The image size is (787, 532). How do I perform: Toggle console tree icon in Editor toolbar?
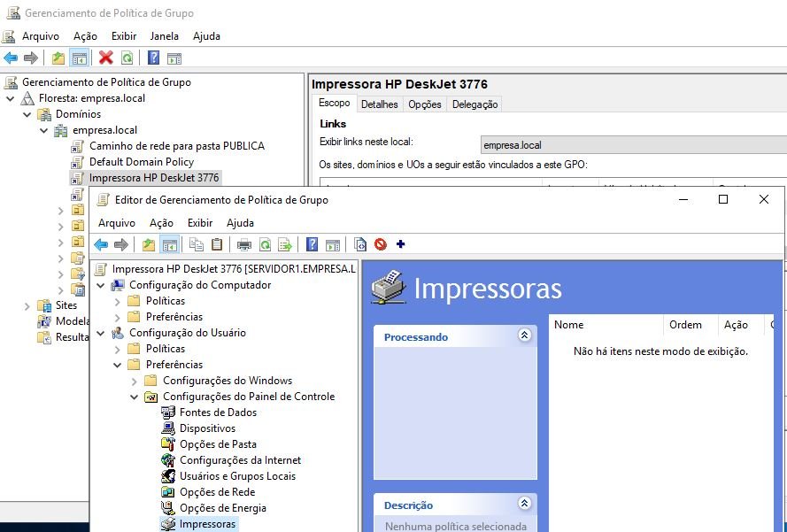tap(170, 244)
